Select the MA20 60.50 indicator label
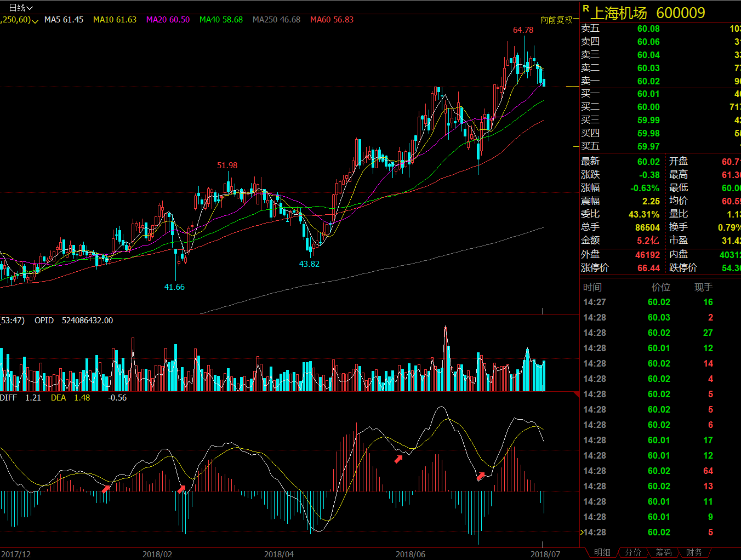This screenshot has width=741, height=560. click(168, 20)
